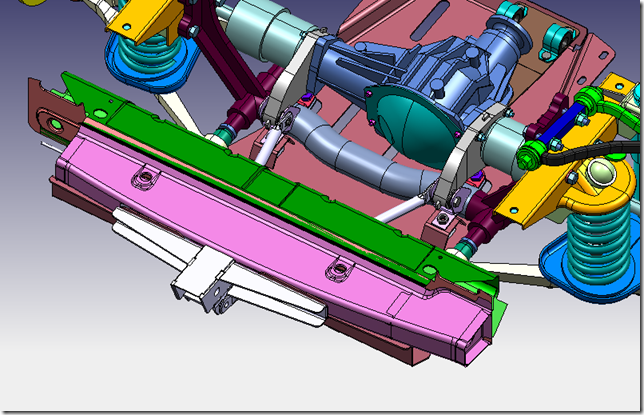Select the maroon end bracket at far left
Viewport: 644px width, 415px height.
[x=54, y=111]
